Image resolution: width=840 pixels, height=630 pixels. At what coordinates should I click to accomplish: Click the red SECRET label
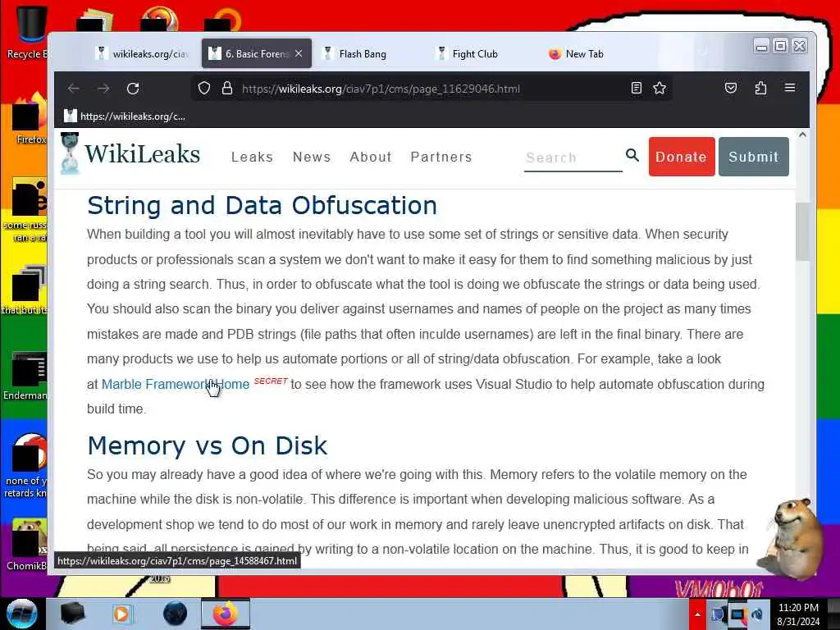271,381
